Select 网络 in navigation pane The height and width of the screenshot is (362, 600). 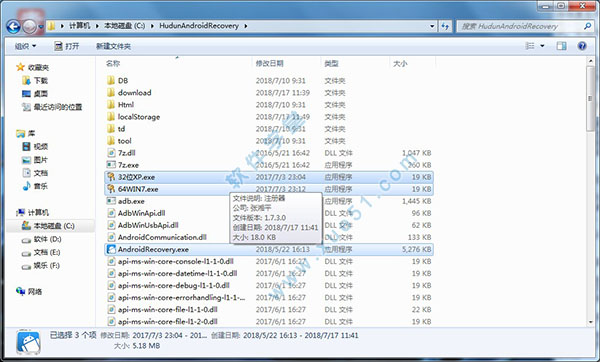coord(29,292)
